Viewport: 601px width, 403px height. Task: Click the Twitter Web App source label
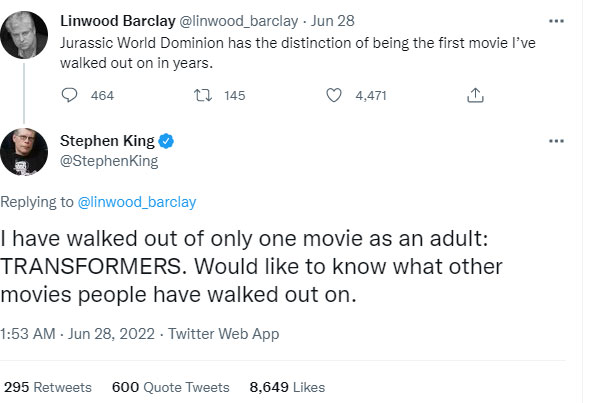click(226, 333)
